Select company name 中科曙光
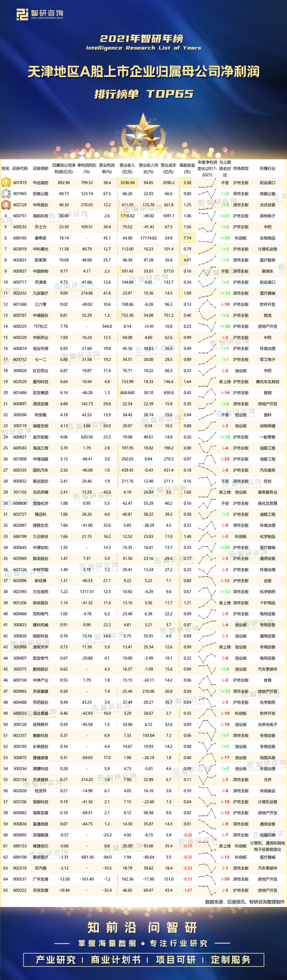The height and width of the screenshot is (980, 287). 41,249
